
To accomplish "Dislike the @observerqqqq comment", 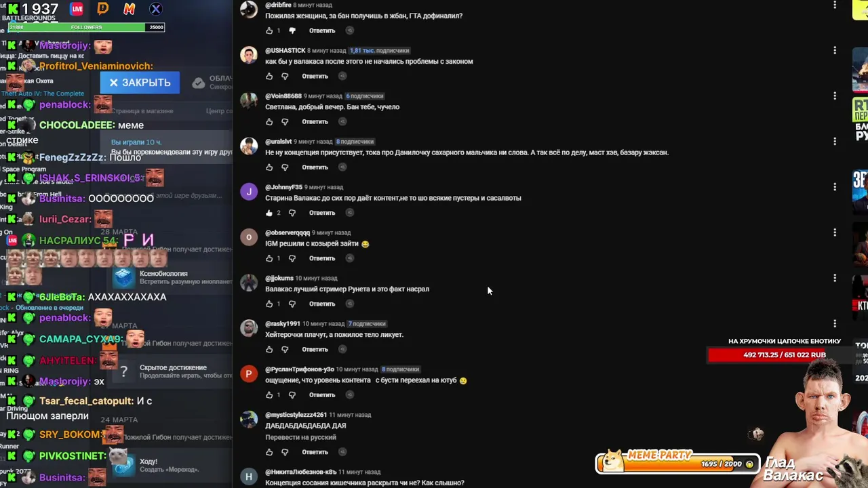I will coord(292,258).
